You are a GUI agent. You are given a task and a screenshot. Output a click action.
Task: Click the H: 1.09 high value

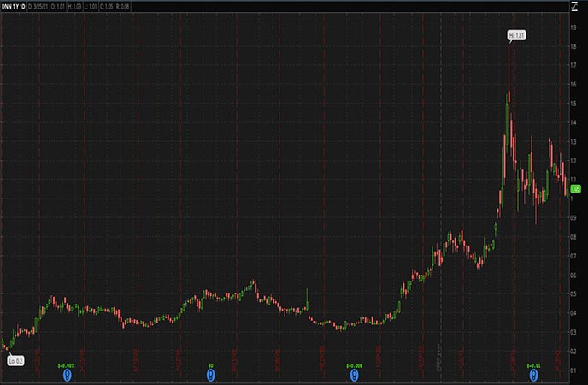tap(74, 7)
